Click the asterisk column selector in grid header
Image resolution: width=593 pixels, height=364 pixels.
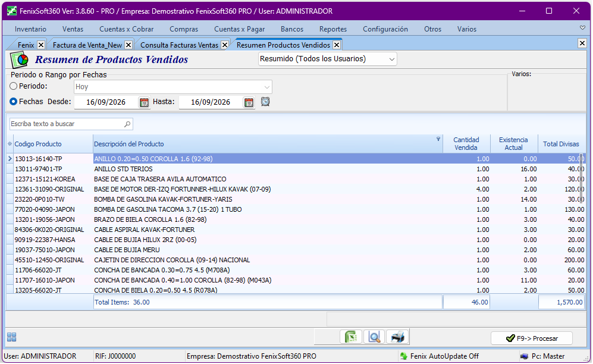(10, 144)
